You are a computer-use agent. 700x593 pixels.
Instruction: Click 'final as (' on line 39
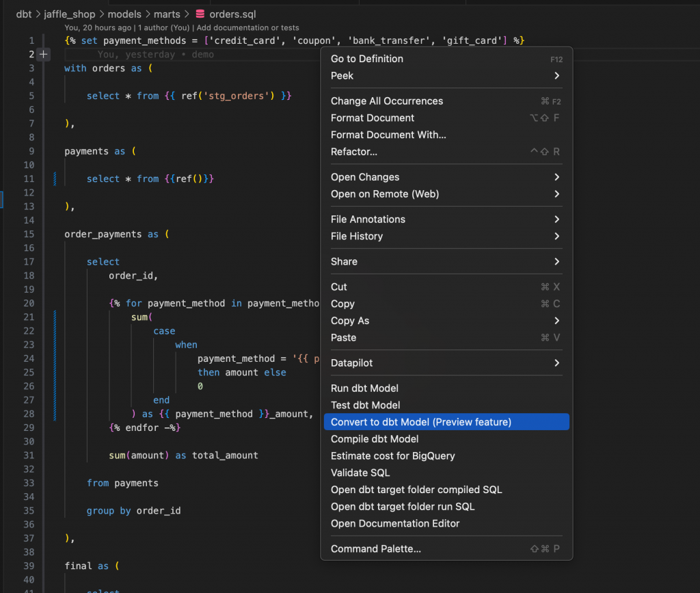92,566
